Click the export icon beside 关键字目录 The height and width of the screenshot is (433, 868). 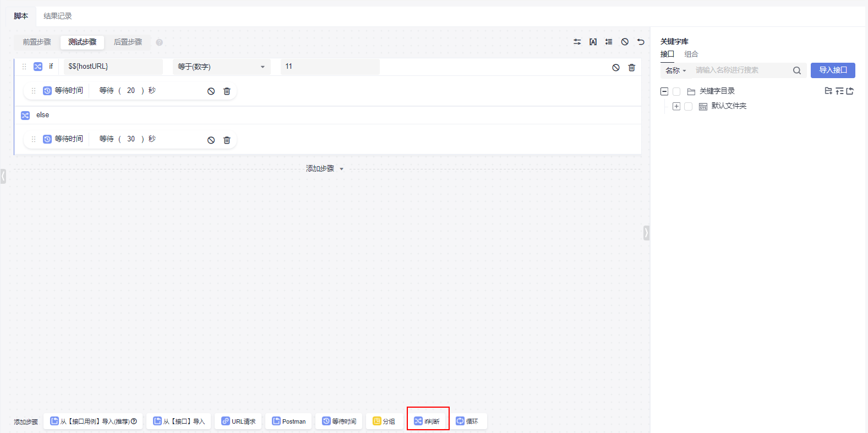(850, 91)
